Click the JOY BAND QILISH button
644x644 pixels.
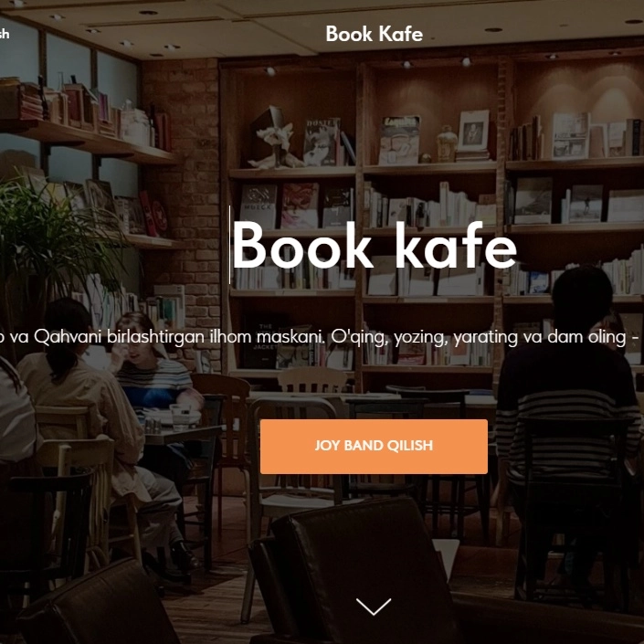374,447
